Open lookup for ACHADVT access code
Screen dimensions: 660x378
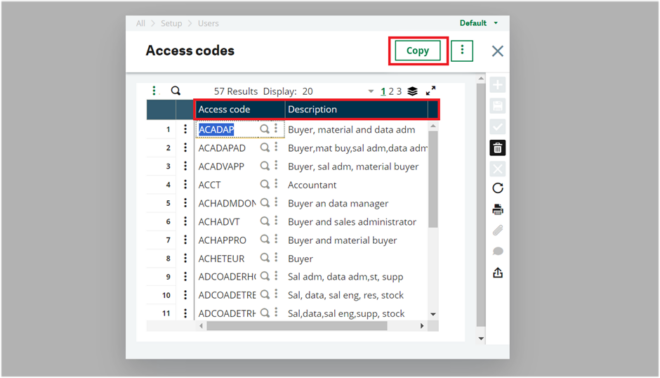coord(264,221)
